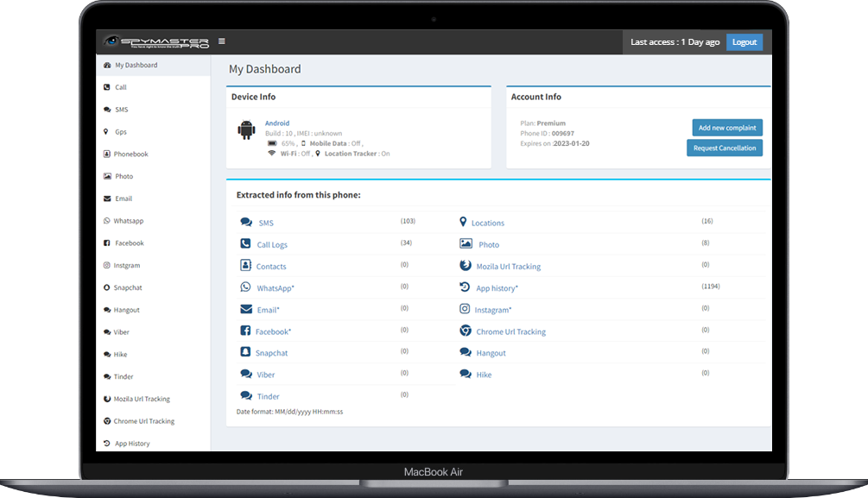The image size is (868, 498).
Task: Open the Contacts link
Action: [271, 266]
